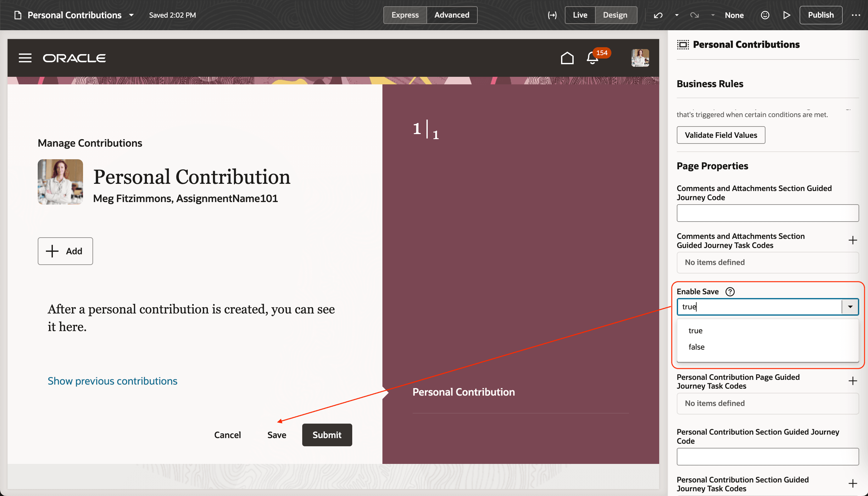This screenshot has height=496, width=868.
Task: Click the feedback smiley face icon
Action: pyautogui.click(x=765, y=15)
